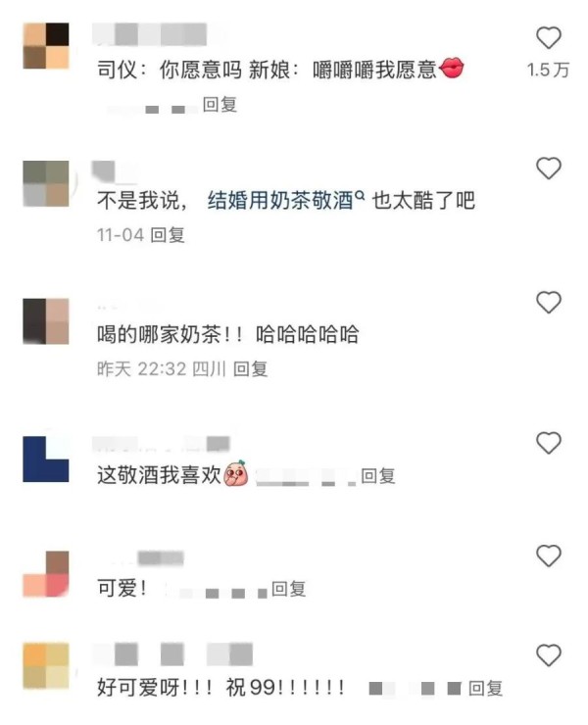Screen dimensions: 588x725
Task: Reply to the 司仪 你愿意吗 comment
Action: click(x=220, y=105)
